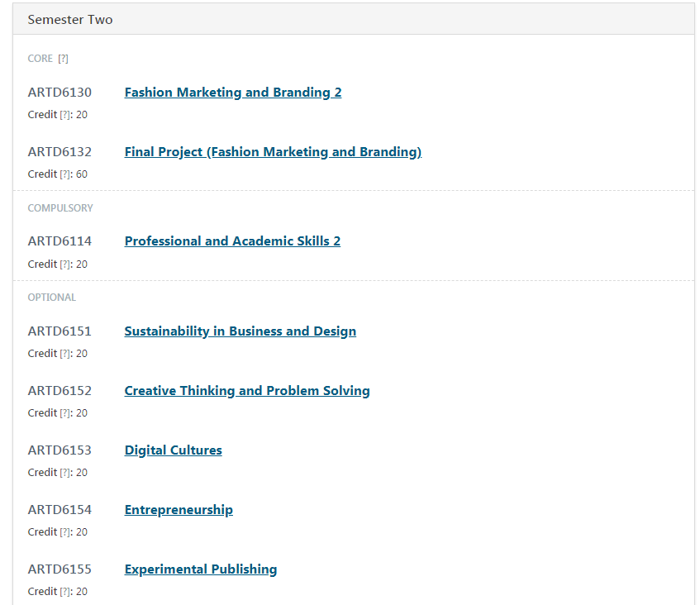Click the COMPULSORY section label

(60, 208)
